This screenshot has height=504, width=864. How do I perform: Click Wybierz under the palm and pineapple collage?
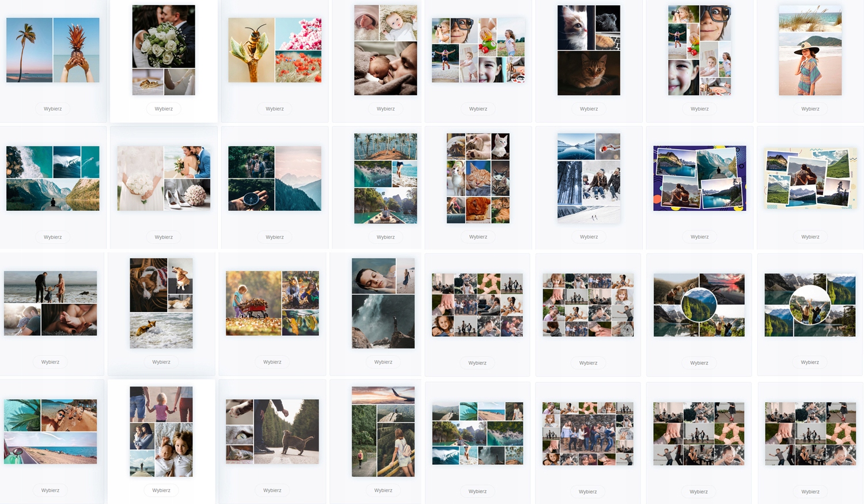pos(53,109)
